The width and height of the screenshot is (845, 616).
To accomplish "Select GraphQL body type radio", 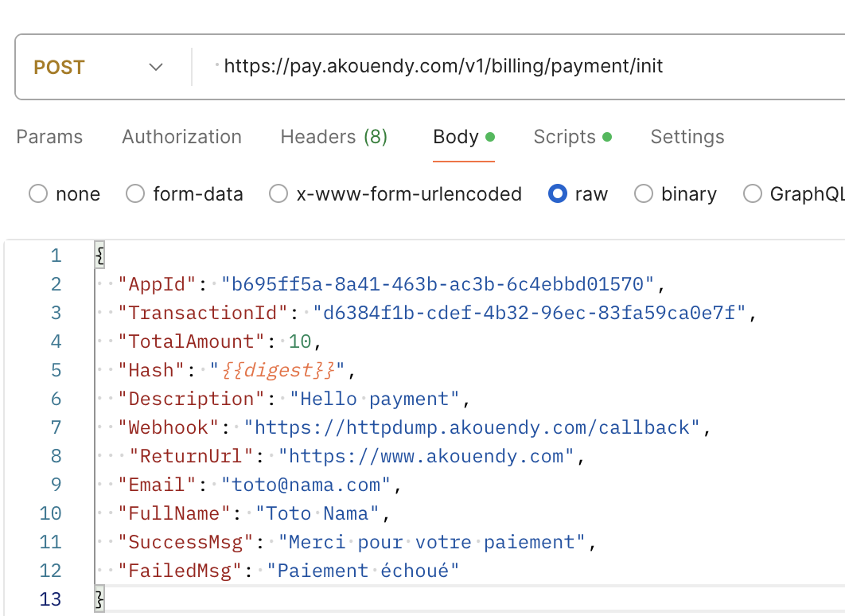I will (752, 194).
